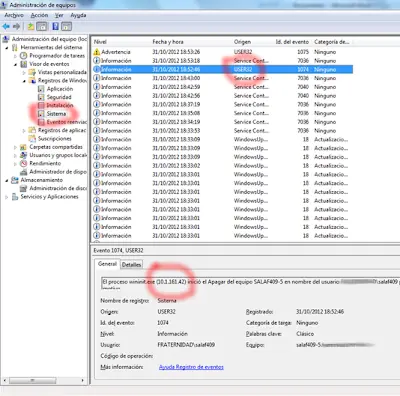
Task: Click the Almacenamiento icon in tree
Action: point(15,180)
